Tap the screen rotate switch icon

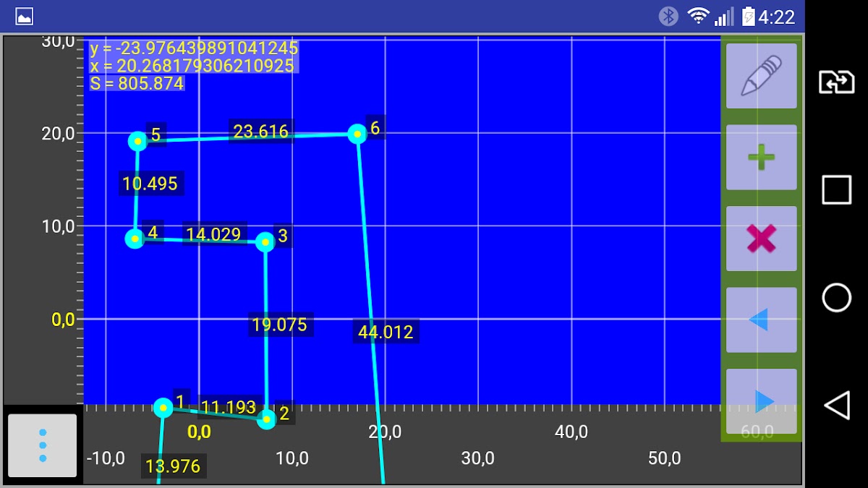836,82
